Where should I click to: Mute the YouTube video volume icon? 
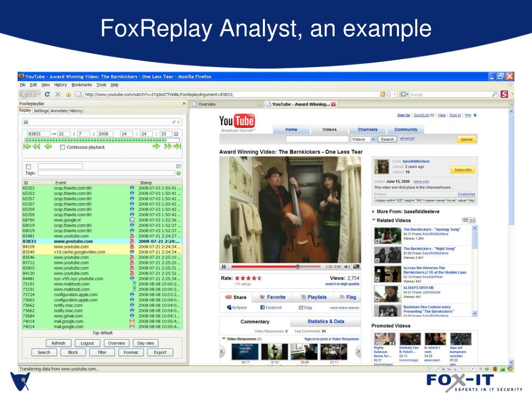point(347,267)
